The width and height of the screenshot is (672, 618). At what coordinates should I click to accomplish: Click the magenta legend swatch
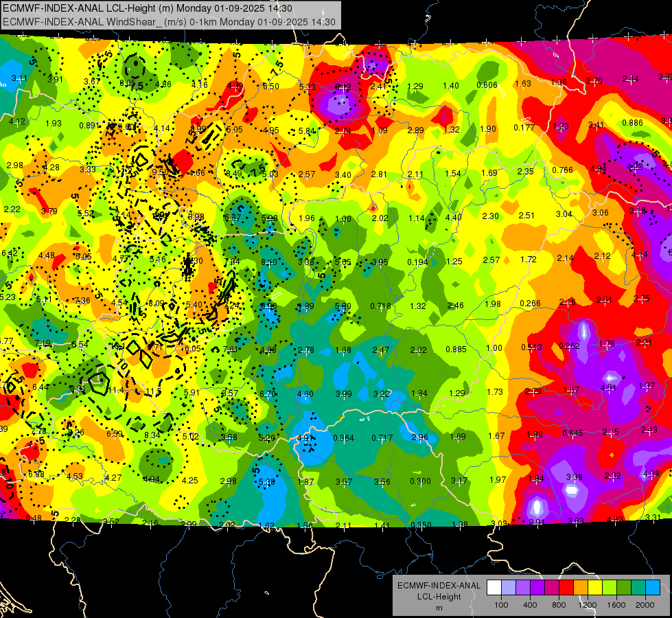click(x=552, y=588)
